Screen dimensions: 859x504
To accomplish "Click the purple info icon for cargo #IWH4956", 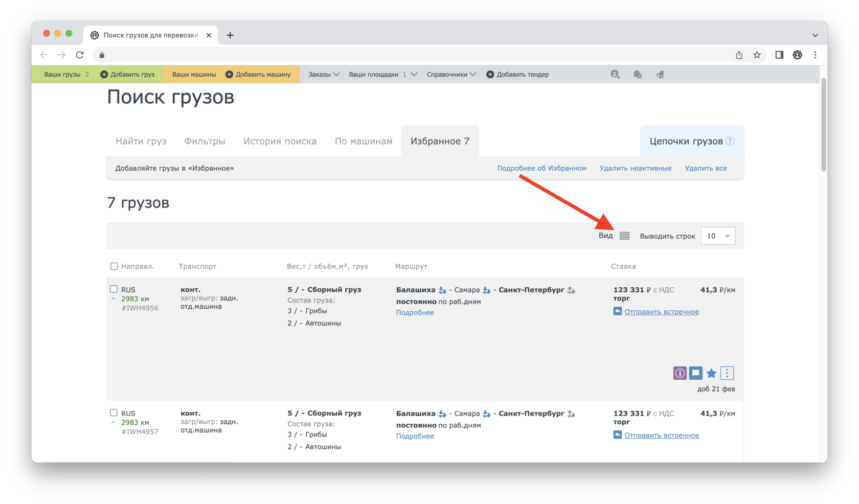I will tap(680, 373).
